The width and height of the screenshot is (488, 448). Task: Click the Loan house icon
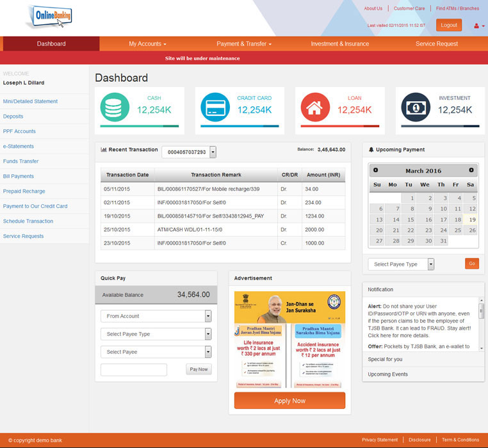click(x=315, y=108)
